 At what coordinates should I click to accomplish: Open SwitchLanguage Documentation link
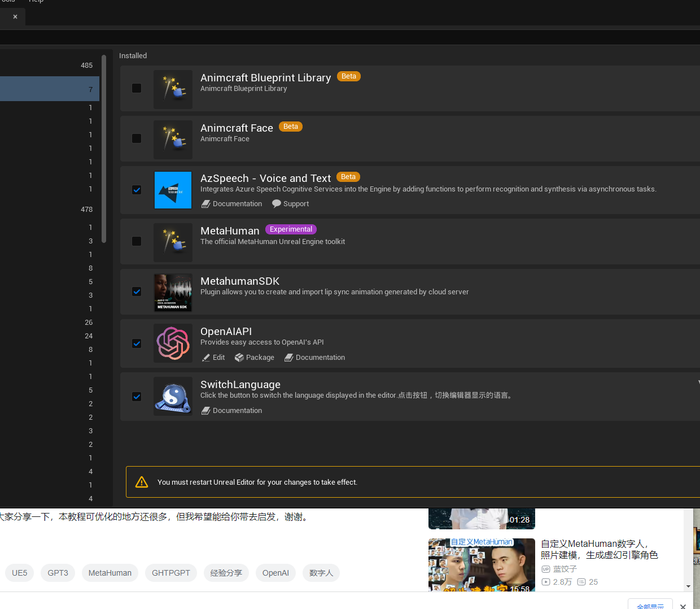coord(232,411)
